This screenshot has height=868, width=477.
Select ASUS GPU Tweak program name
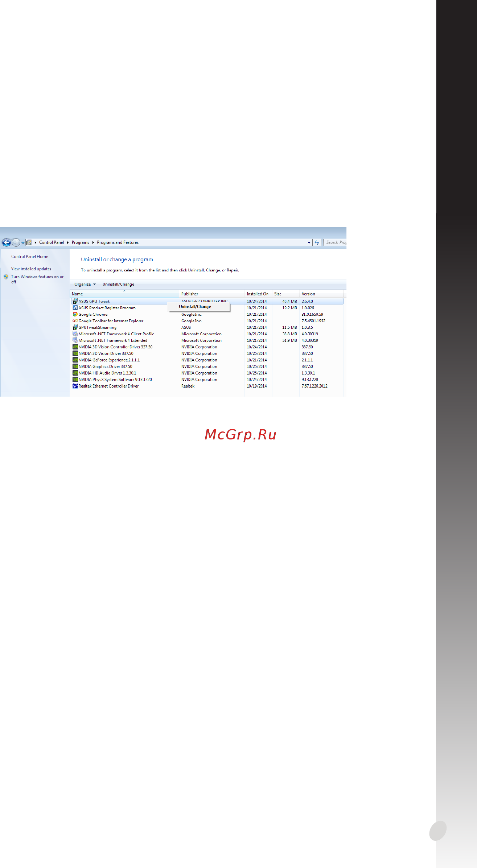click(x=94, y=301)
